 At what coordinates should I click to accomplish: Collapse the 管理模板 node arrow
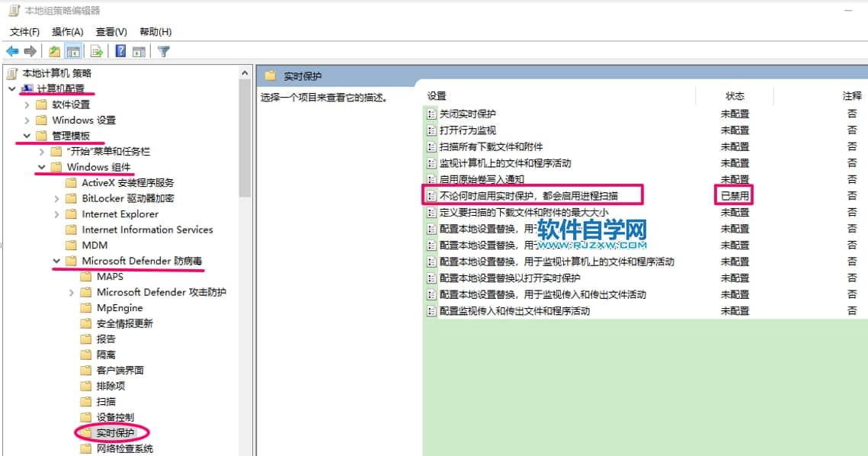point(27,136)
